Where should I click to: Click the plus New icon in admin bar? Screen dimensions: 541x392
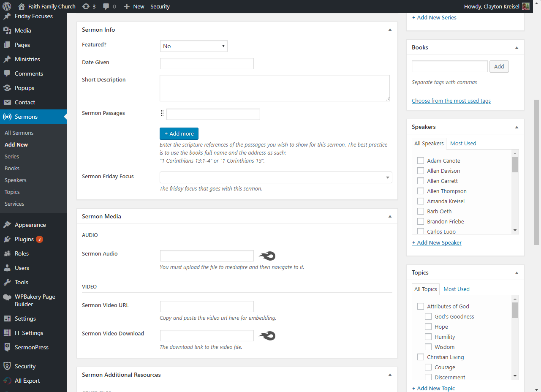[127, 6]
